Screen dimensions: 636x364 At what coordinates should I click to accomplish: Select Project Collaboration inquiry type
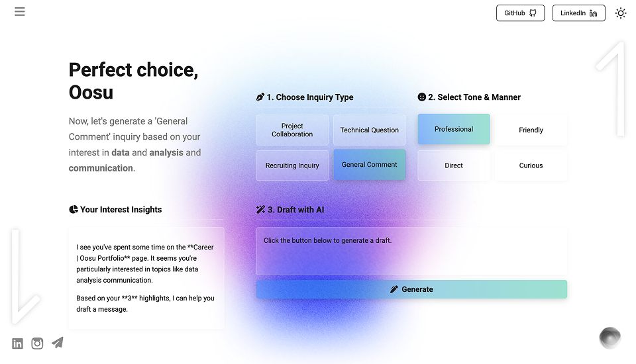292,130
